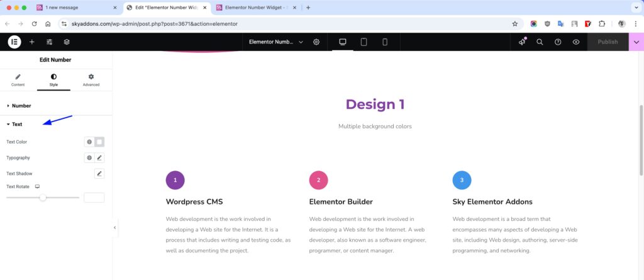Click the address bar URL
This screenshot has height=280, width=644.
155,24
